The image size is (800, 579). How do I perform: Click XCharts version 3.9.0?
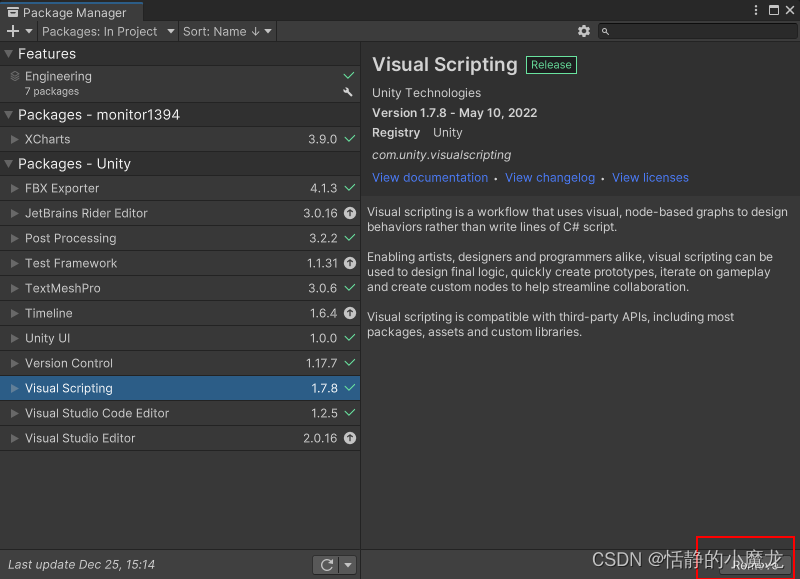(322, 139)
